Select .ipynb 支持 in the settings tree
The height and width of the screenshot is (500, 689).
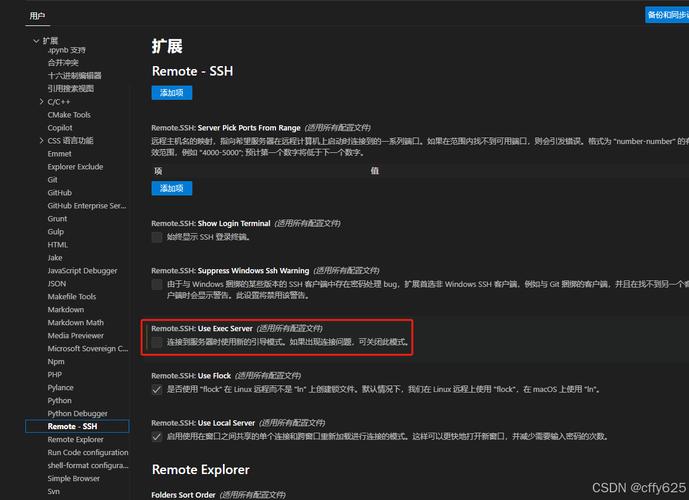tap(66, 50)
